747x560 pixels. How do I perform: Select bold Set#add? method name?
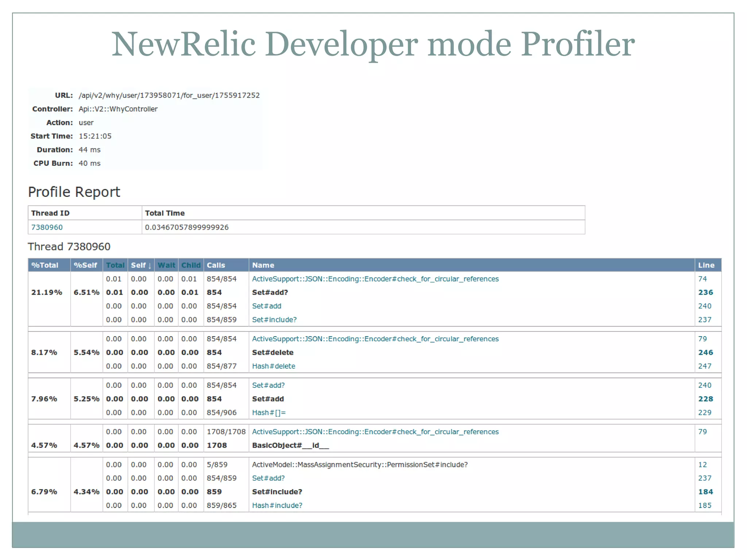(270, 292)
